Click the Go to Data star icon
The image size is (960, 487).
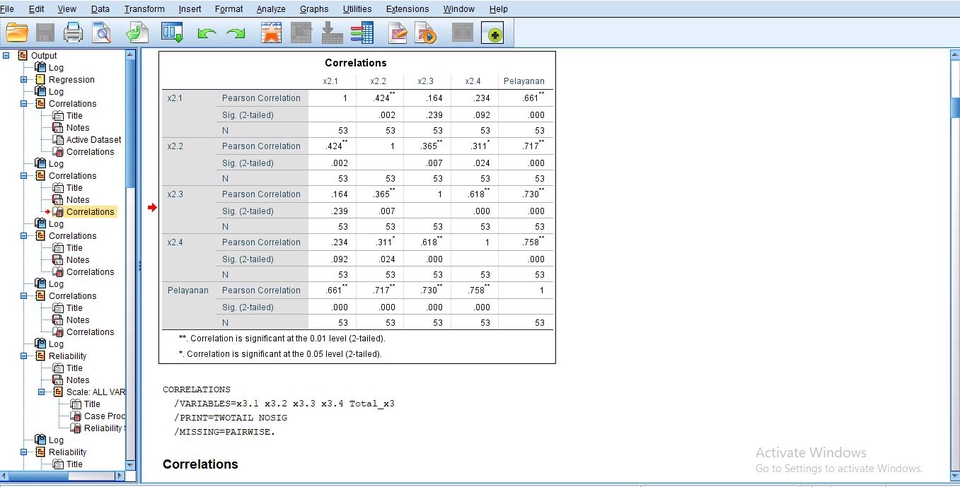tap(271, 32)
